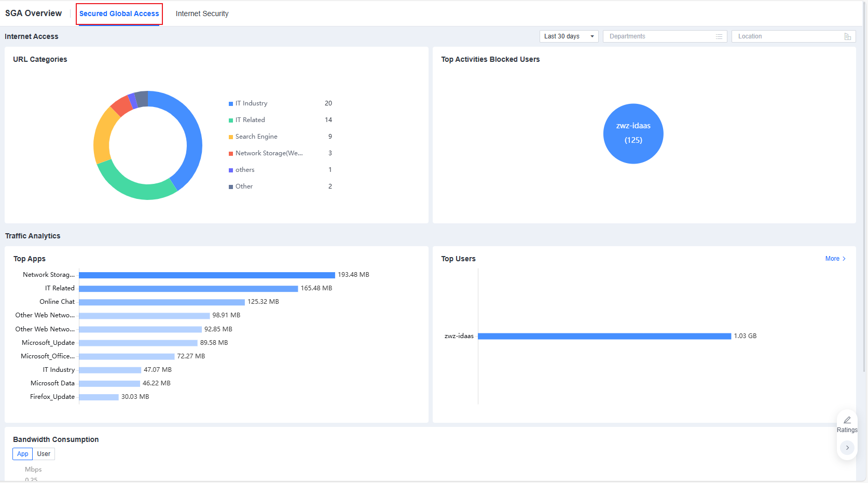
Task: Click the 'IT Industry' Top Apps label
Action: pyautogui.click(x=59, y=370)
